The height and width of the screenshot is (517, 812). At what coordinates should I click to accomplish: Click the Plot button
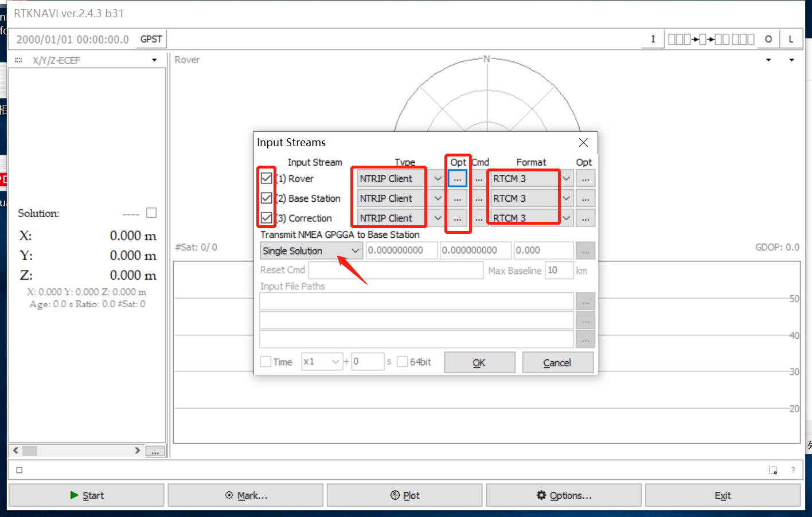[x=405, y=495]
